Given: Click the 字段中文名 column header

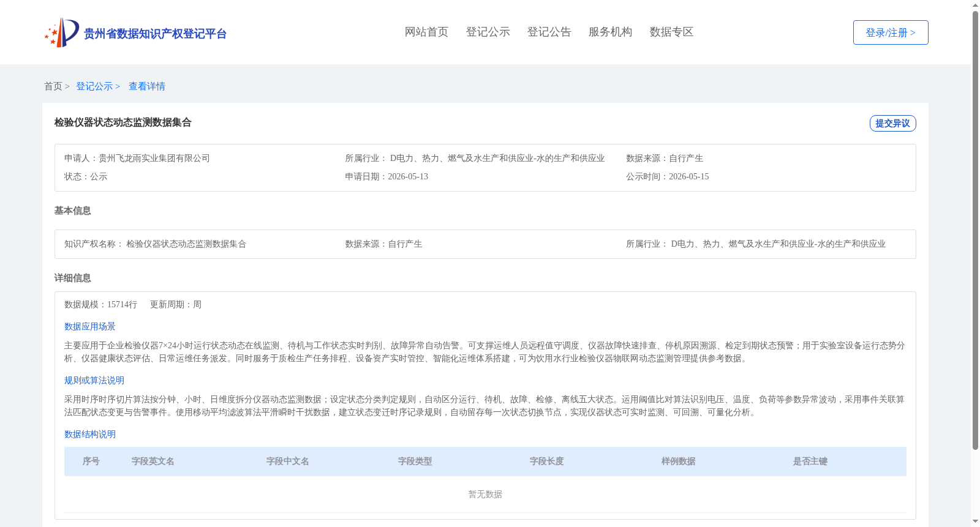Looking at the screenshot, I should (x=288, y=461).
